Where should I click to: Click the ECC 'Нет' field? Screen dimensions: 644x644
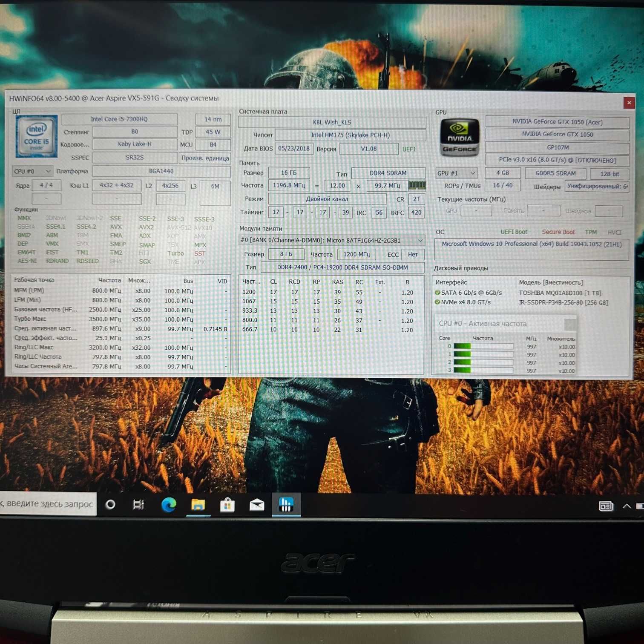pos(413,254)
